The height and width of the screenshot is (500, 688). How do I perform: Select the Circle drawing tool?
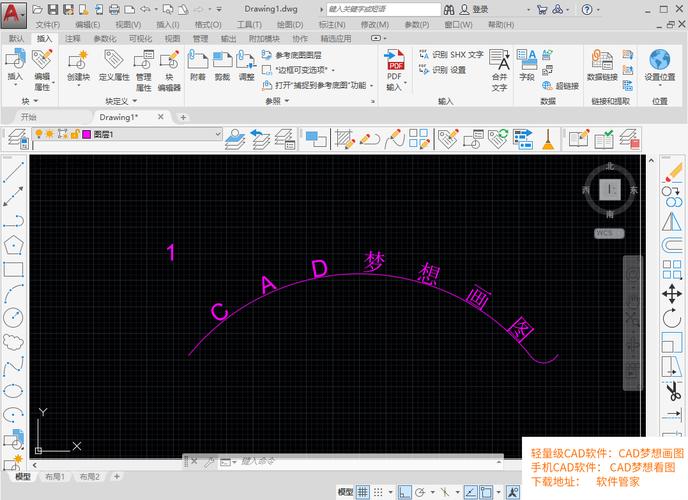pyautogui.click(x=13, y=317)
